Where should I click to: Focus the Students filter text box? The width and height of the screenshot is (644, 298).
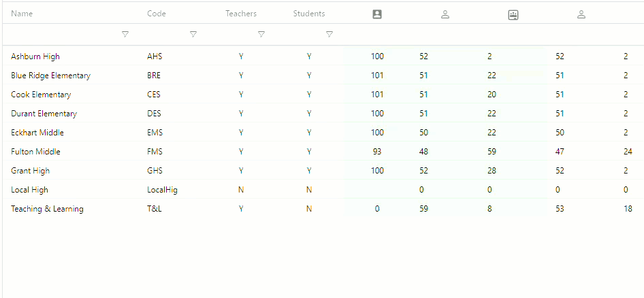coord(302,35)
